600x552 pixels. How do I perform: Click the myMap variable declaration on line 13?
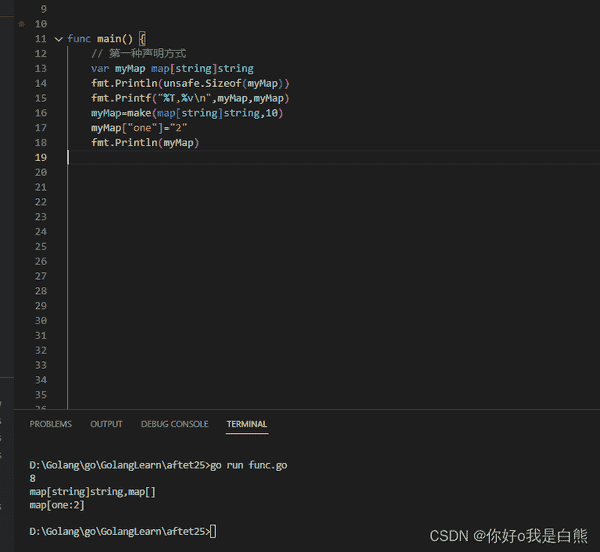click(130, 68)
